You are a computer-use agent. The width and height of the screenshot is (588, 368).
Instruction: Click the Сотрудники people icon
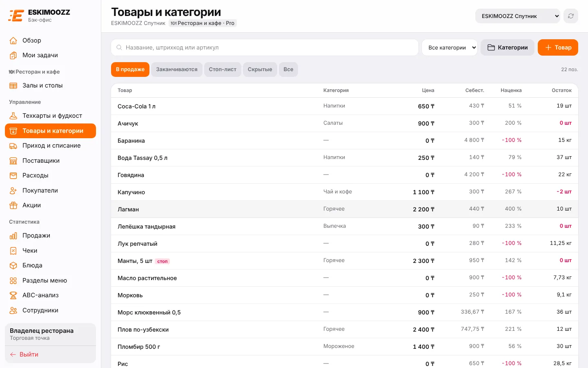[x=13, y=310]
